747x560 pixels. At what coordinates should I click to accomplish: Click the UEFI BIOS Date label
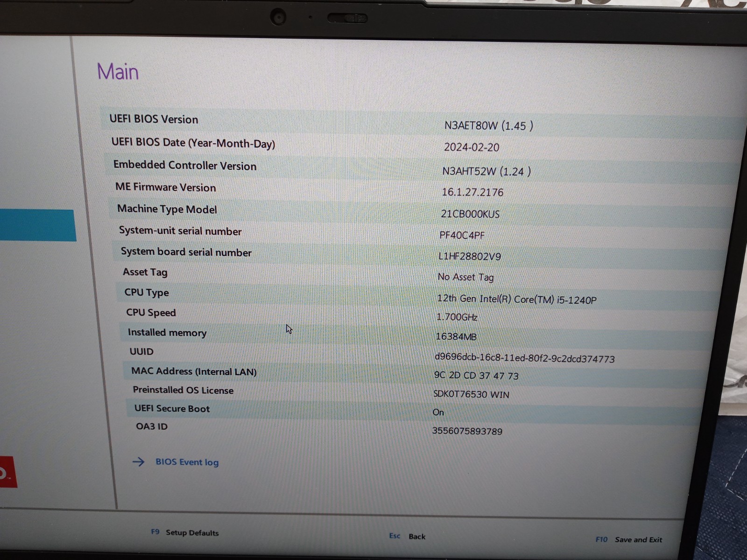click(x=193, y=143)
